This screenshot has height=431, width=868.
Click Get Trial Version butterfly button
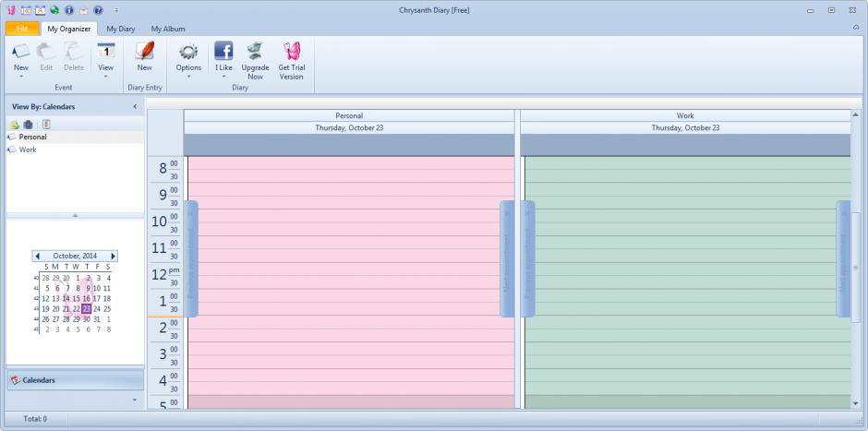292,61
